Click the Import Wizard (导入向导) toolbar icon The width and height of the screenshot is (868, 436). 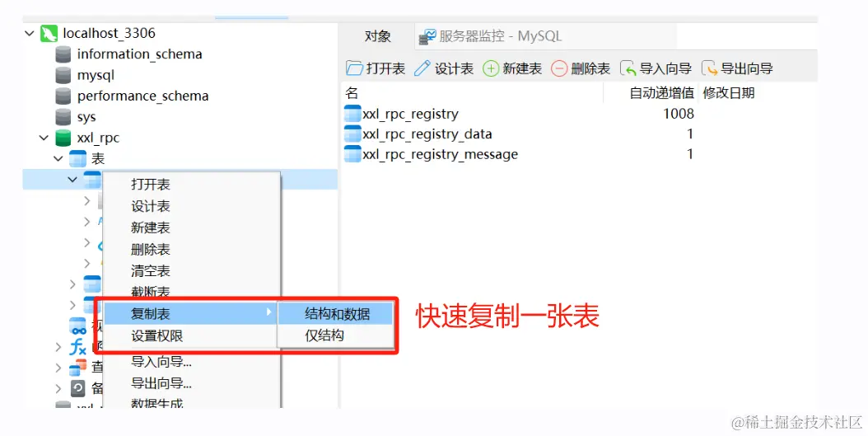(x=628, y=68)
